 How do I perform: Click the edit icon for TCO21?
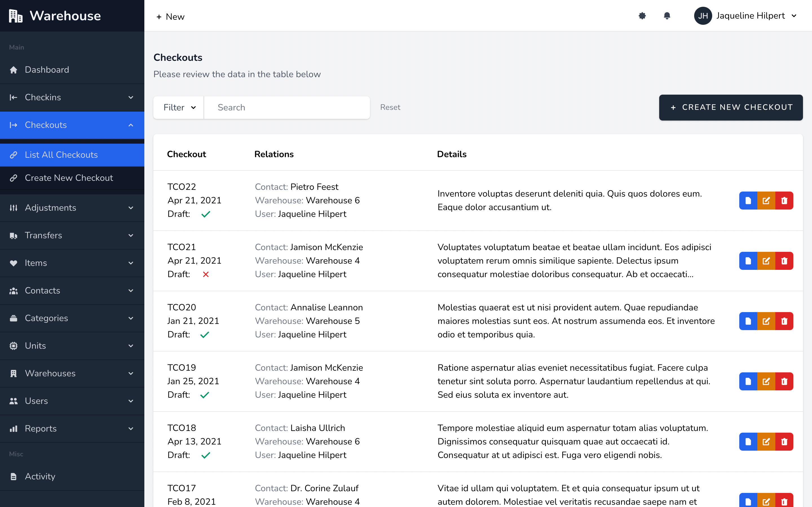tap(766, 261)
